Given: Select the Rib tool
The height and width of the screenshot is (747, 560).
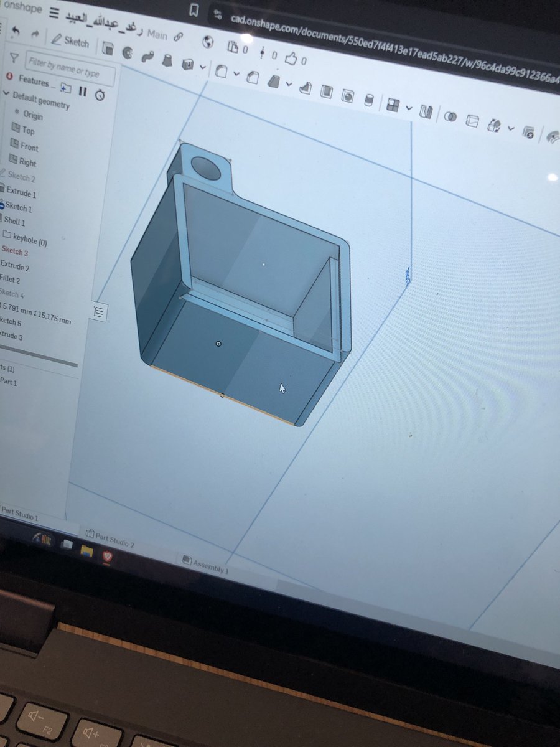Looking at the screenshot, I should click(x=305, y=88).
